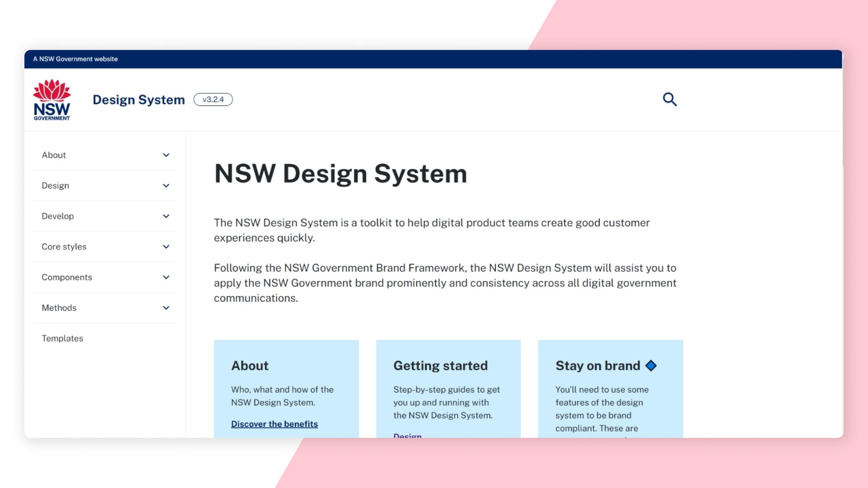
Task: Open the Methods menu item
Action: click(x=105, y=308)
